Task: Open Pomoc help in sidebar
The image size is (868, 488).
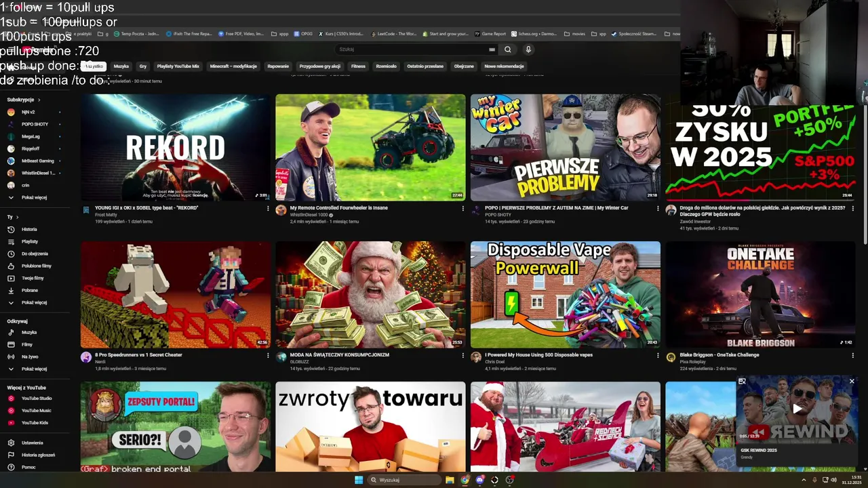Action: (x=28, y=467)
